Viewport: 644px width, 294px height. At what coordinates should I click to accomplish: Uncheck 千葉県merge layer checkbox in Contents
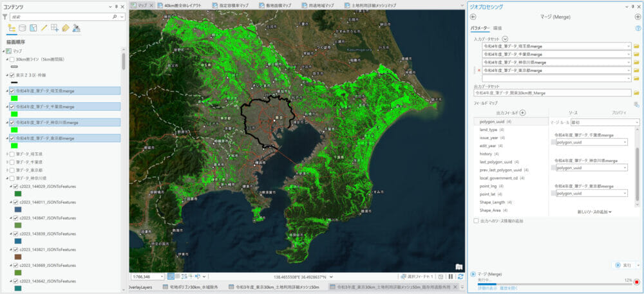pos(12,107)
